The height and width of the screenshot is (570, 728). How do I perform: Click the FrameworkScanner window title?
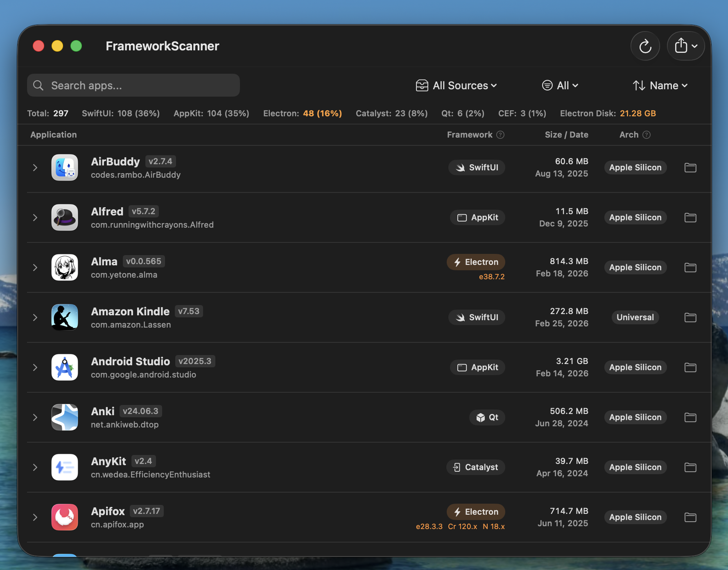[x=163, y=46]
